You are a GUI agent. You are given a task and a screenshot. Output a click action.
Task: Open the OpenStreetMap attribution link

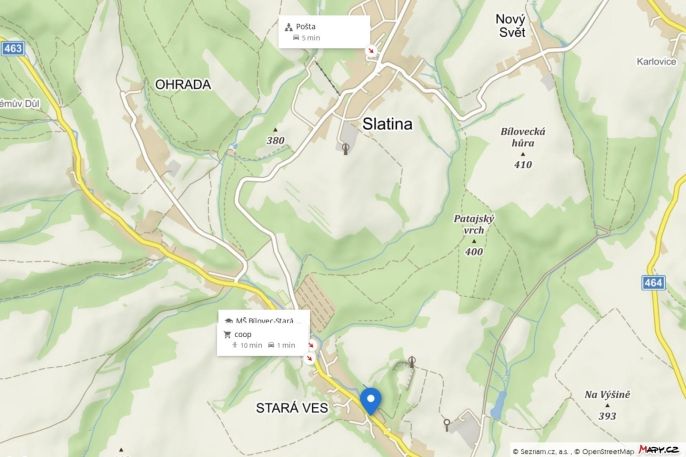pos(604,451)
